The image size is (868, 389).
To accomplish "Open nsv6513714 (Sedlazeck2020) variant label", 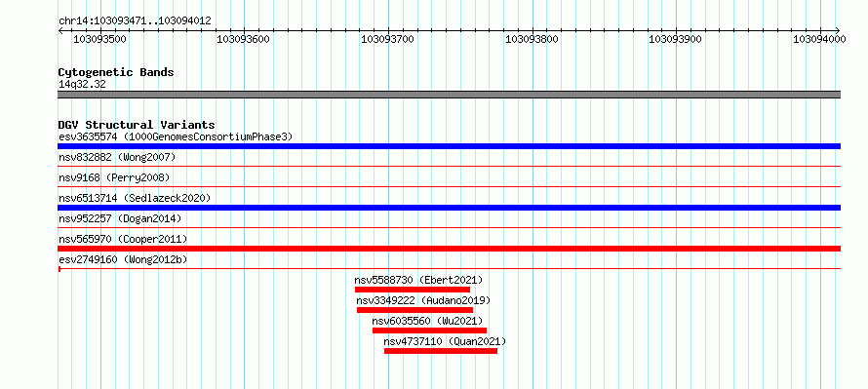I will 135,198.
